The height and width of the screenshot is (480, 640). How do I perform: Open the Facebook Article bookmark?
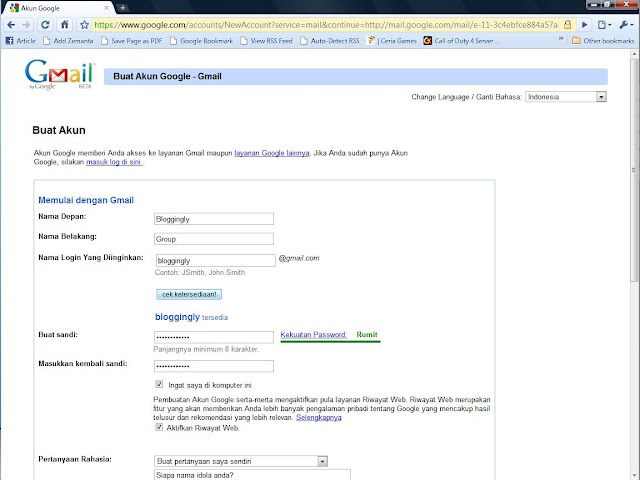pos(20,41)
